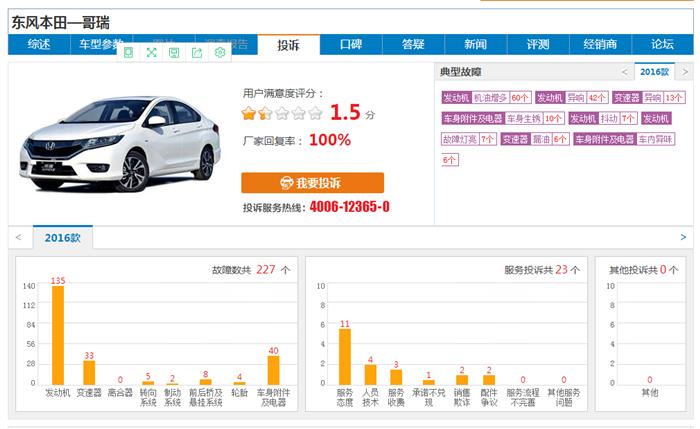
Task: Click right arrow of lower year tab row
Action: [683, 237]
